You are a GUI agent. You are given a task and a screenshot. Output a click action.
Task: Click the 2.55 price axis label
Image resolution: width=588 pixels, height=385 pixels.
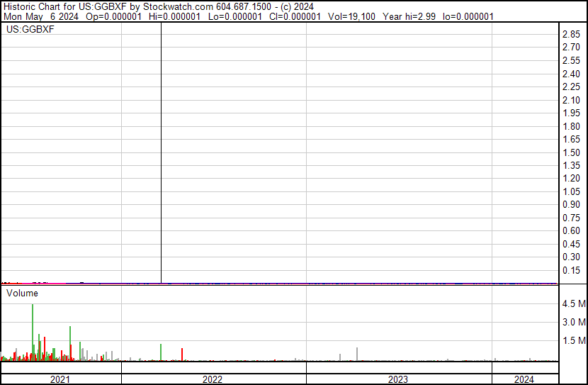pos(571,60)
